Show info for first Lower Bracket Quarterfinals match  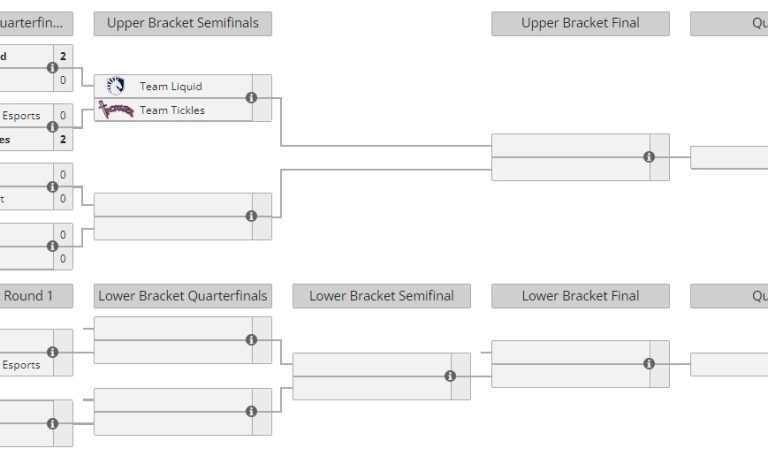[251, 340]
